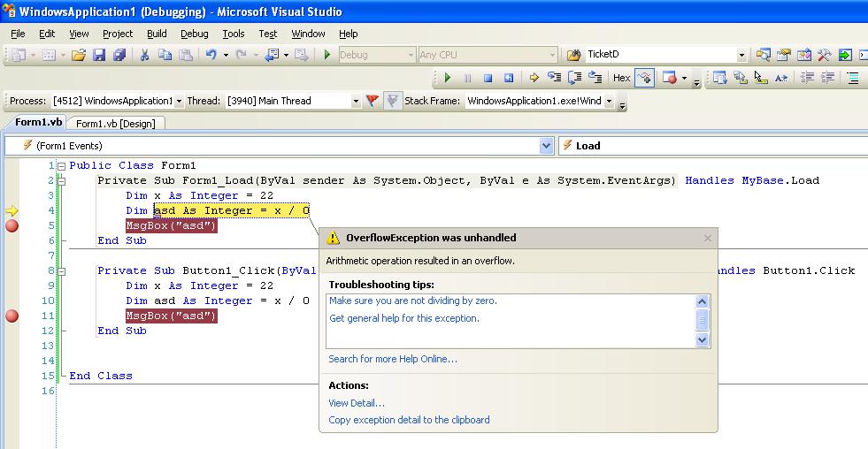Open the Stack Frame dropdown
Image resolution: width=868 pixels, height=449 pixels.
click(609, 101)
